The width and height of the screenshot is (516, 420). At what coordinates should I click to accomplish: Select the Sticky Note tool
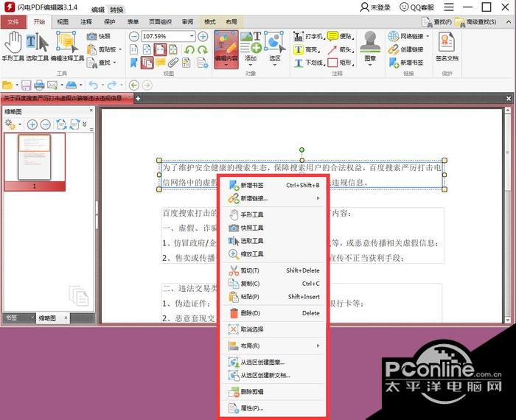tap(341, 36)
